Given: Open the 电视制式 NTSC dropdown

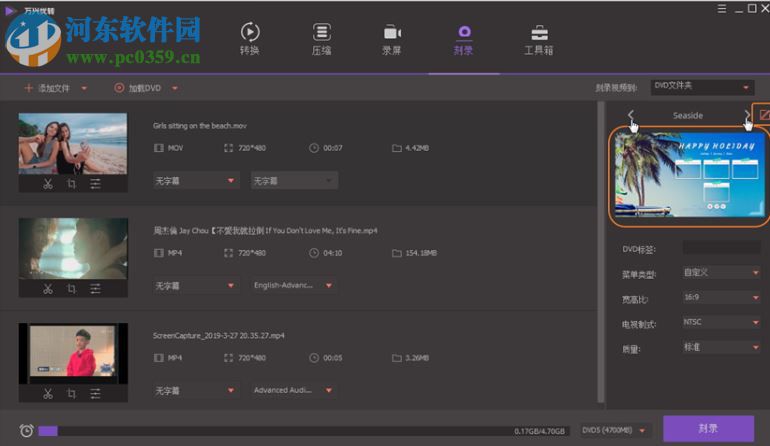Looking at the screenshot, I should (x=721, y=322).
